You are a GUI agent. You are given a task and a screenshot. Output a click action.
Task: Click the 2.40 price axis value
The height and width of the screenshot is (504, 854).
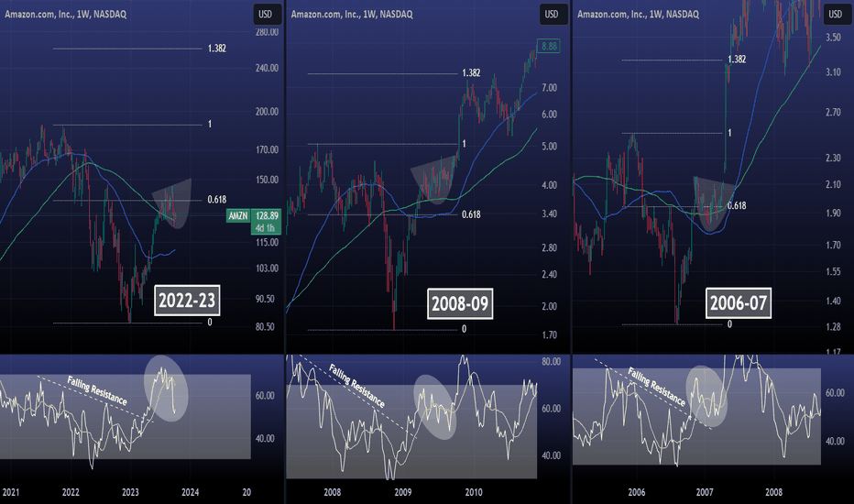click(550, 274)
